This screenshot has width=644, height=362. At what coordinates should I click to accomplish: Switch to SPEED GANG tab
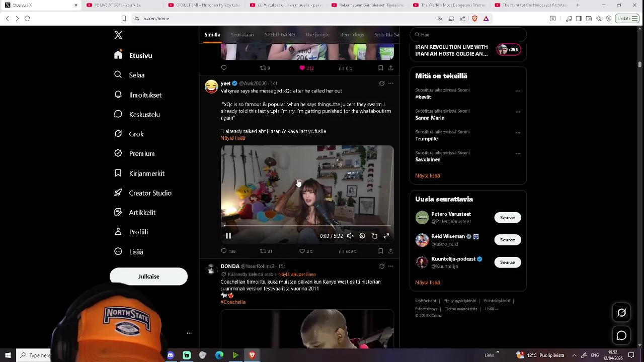(280, 35)
